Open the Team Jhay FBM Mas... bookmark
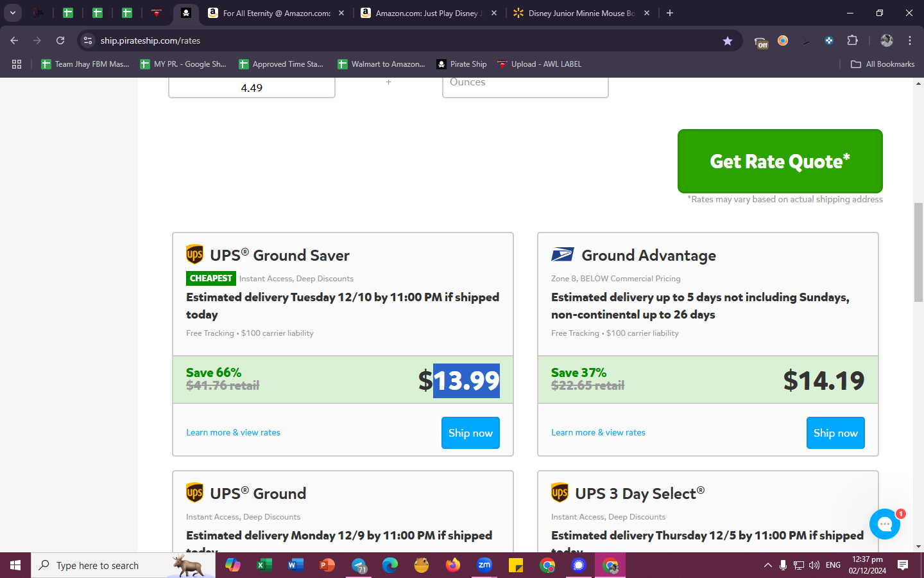This screenshot has width=924, height=578. click(85, 64)
